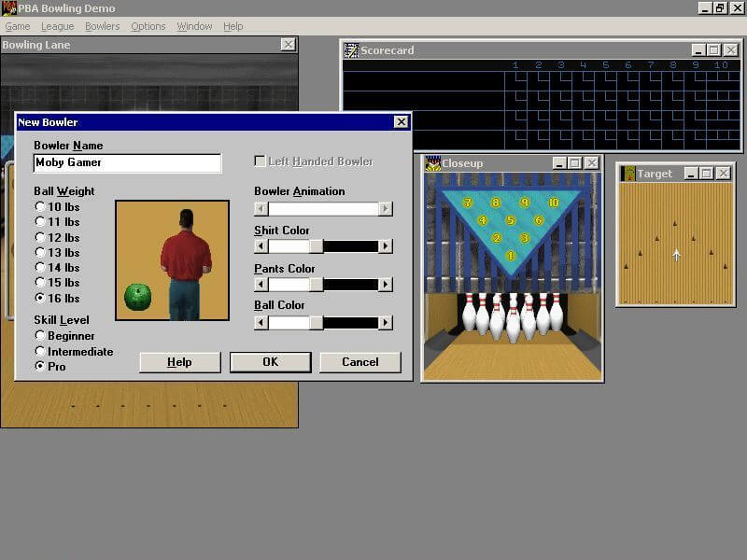Minimize the Target window

pos(691,174)
